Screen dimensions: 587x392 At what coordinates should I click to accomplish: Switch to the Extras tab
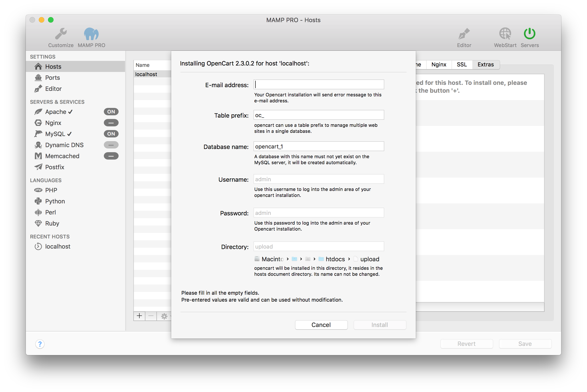click(486, 65)
